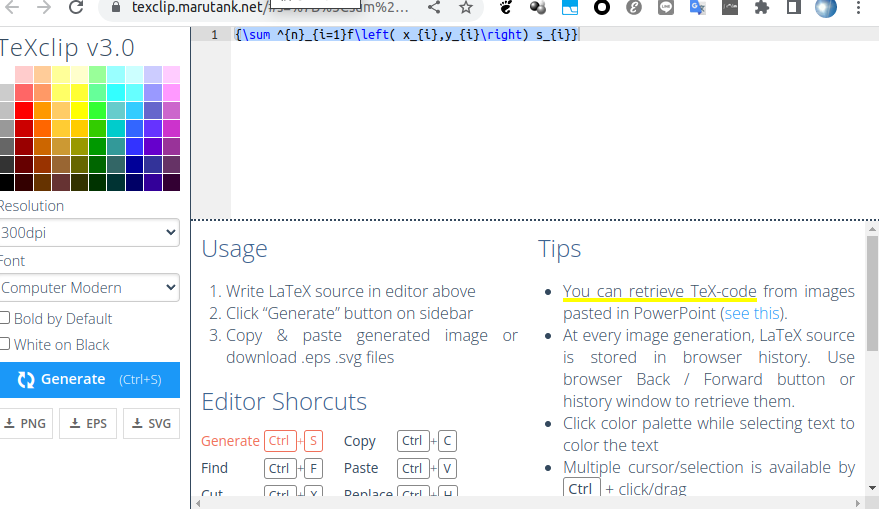879x509 pixels.
Task: Click line number 1 in editor gutter
Action: tap(214, 35)
